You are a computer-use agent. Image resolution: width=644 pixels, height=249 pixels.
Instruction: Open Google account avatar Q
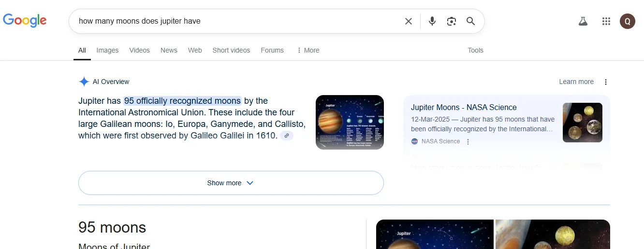[628, 21]
